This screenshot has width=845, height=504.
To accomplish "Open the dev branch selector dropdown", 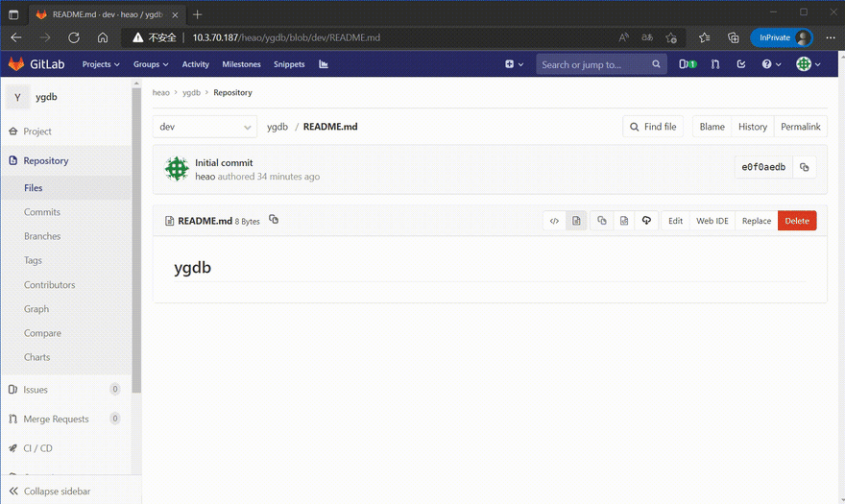I will pyautogui.click(x=205, y=127).
